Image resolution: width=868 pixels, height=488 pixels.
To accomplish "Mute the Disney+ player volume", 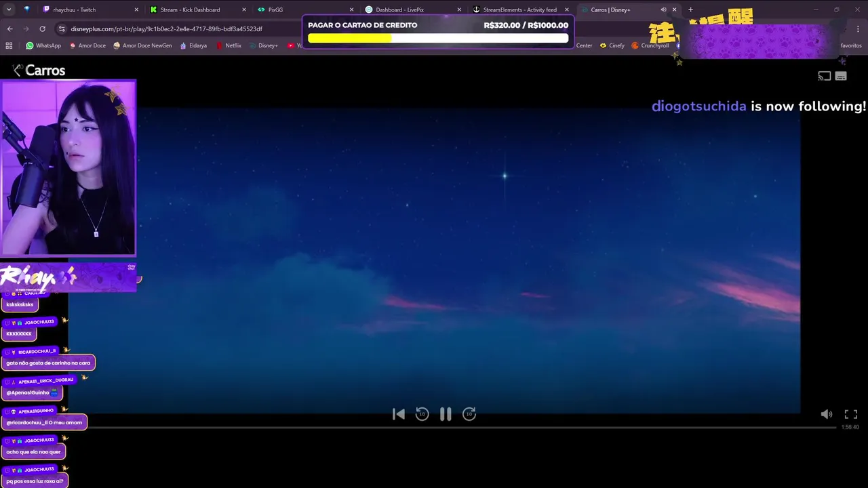I will [x=827, y=414].
